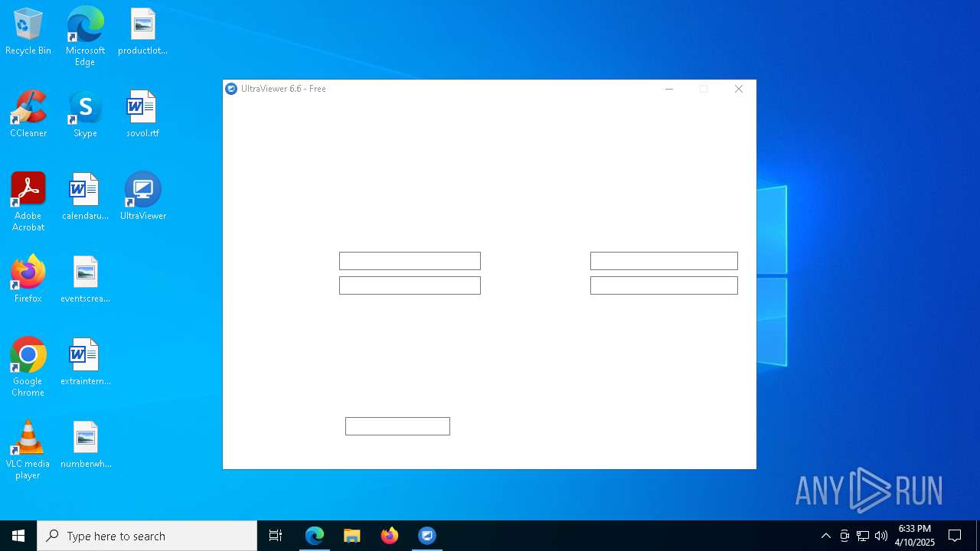This screenshot has height=551, width=980.
Task: Launch UltraViewer from desktop shortcut
Action: point(142,197)
